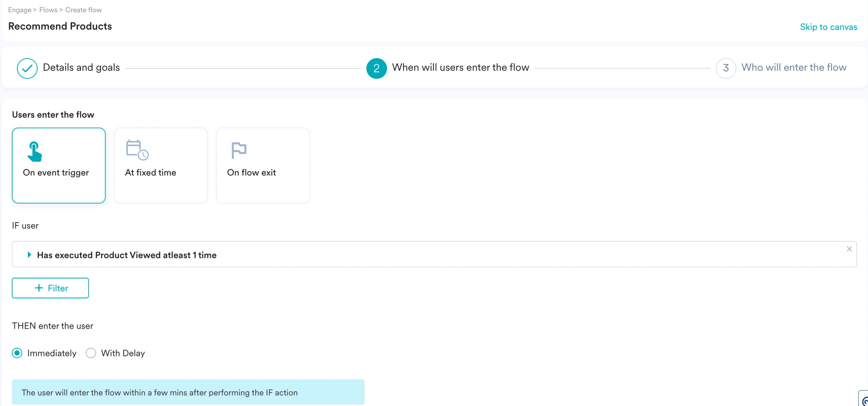Image resolution: width=868 pixels, height=406 pixels.
Task: Click the plus icon in Filter button
Action: tap(39, 288)
